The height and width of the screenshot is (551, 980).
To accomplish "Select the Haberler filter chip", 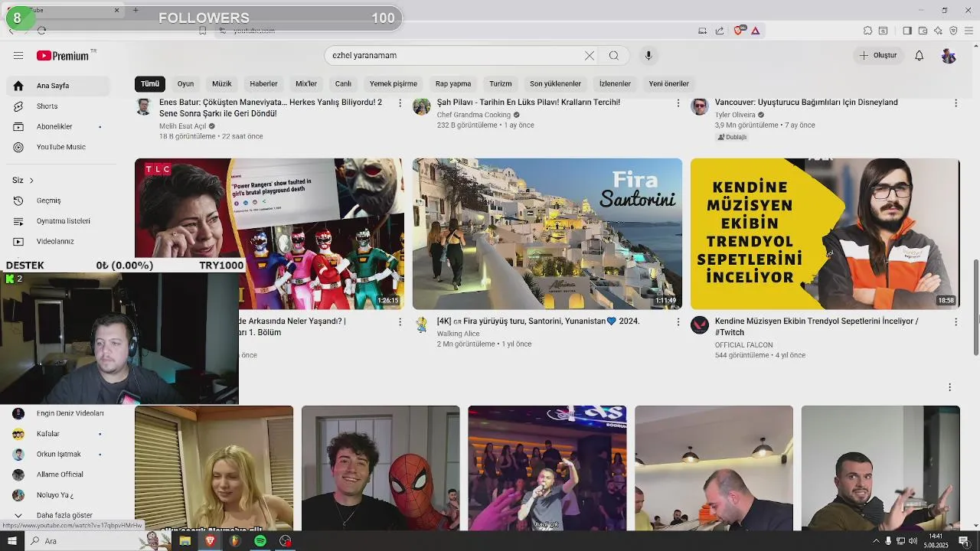I will [263, 83].
